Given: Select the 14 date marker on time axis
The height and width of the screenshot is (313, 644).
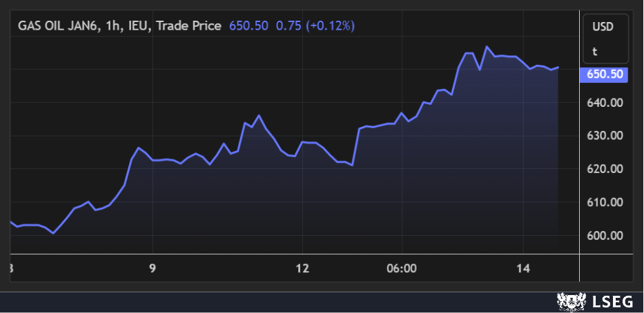Looking at the screenshot, I should point(523,267).
